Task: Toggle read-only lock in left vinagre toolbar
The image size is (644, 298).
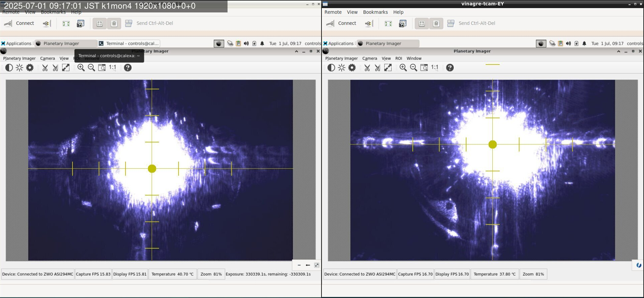Action: pyautogui.click(x=114, y=23)
